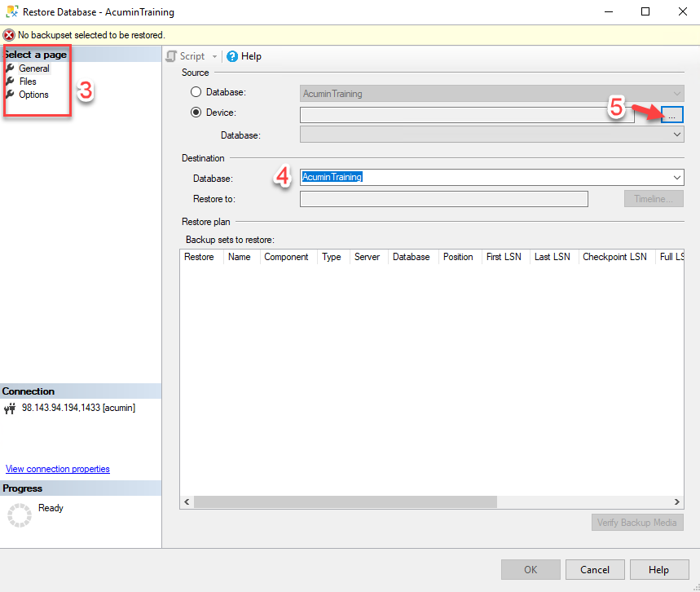Expand the source Database AcuminTraining dropdown
The width and height of the screenshot is (700, 592).
[677, 94]
